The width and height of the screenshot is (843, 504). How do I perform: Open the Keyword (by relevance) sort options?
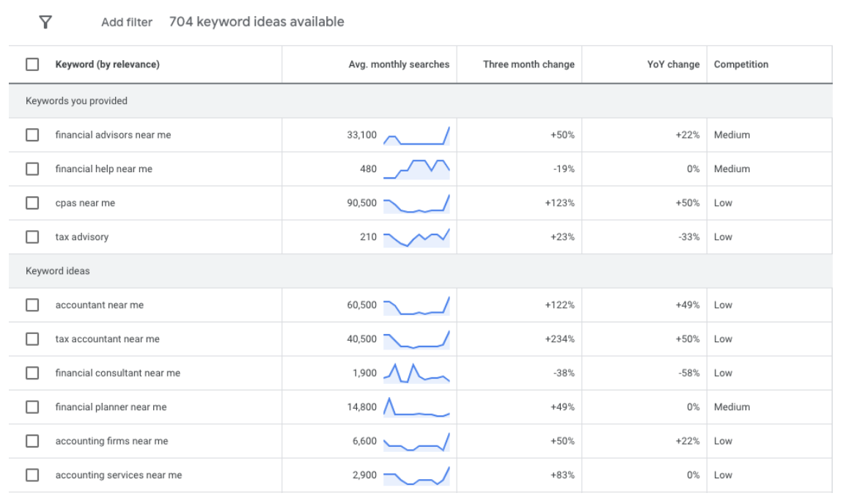coord(108,64)
